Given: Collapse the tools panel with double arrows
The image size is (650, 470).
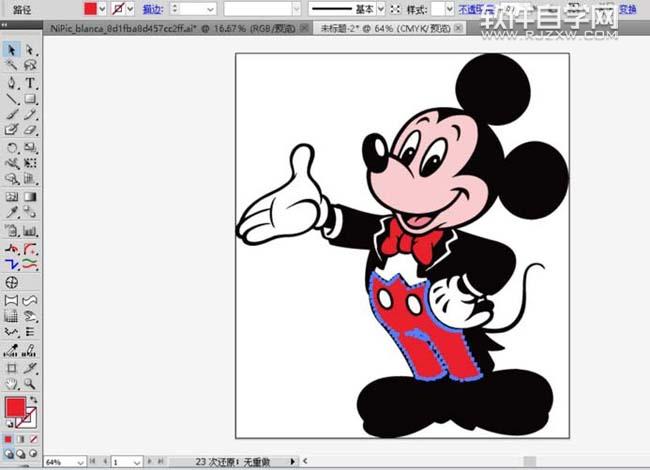Looking at the screenshot, I should 5,25.
